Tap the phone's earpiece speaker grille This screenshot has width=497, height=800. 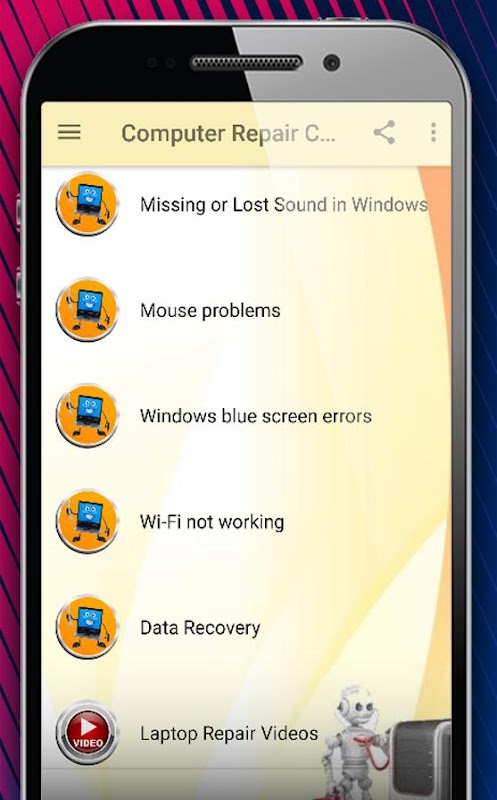pos(246,63)
